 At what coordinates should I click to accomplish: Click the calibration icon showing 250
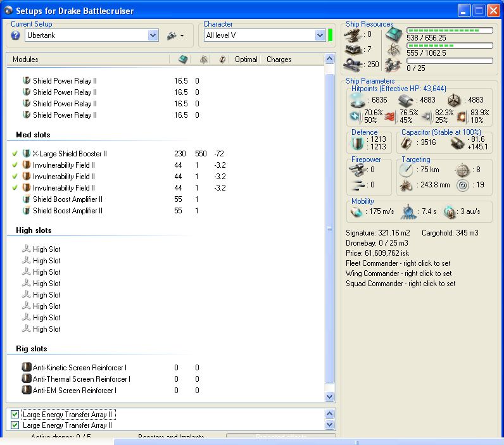353,65
